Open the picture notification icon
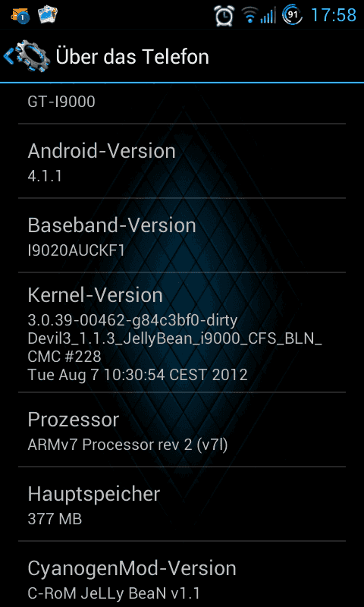 pyautogui.click(x=47, y=14)
